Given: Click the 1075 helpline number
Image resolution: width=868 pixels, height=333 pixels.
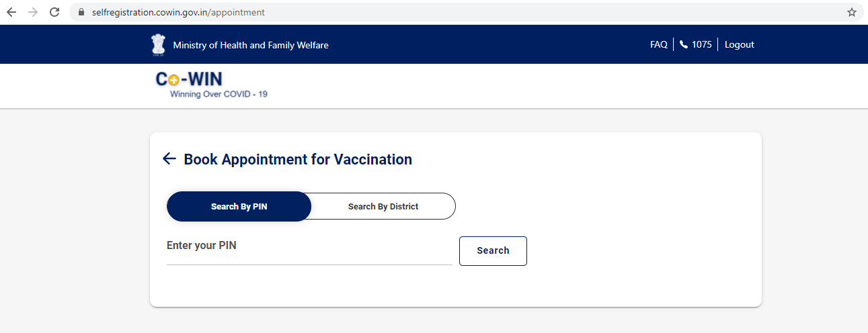Looking at the screenshot, I should click(701, 44).
